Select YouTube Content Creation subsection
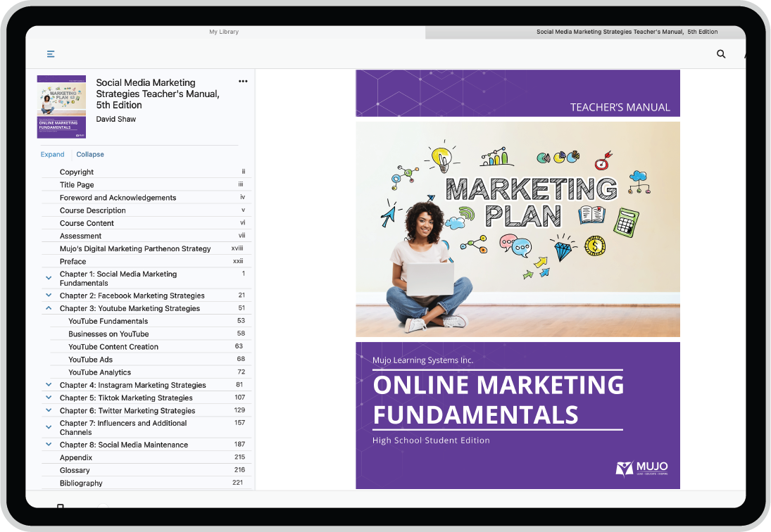Viewport: 771px width, 532px height. [x=113, y=347]
